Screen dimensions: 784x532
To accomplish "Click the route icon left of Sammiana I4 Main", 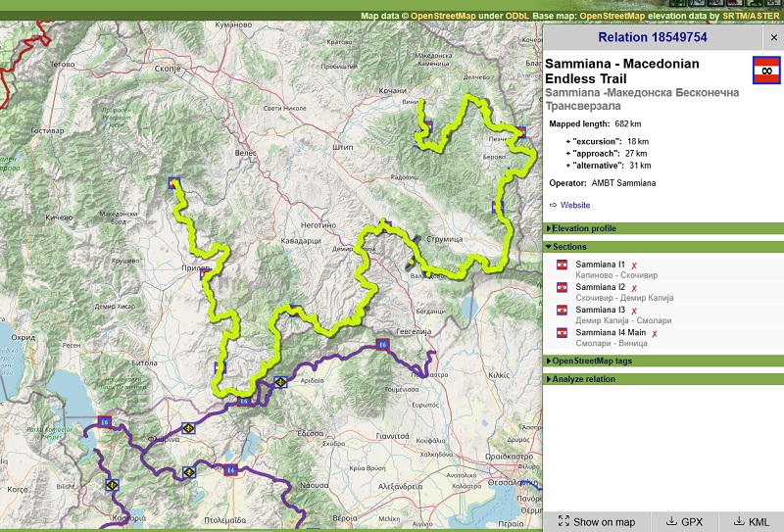I will coord(563,333).
